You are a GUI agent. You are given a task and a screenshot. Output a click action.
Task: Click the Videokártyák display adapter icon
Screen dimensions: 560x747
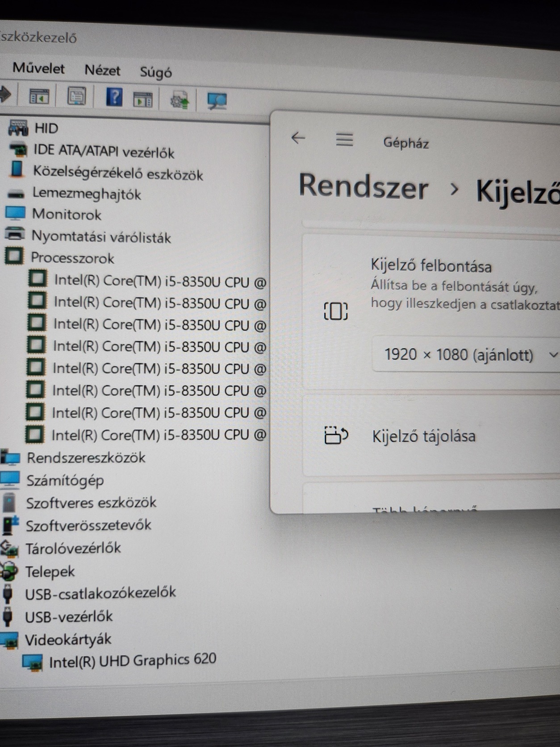[9, 640]
